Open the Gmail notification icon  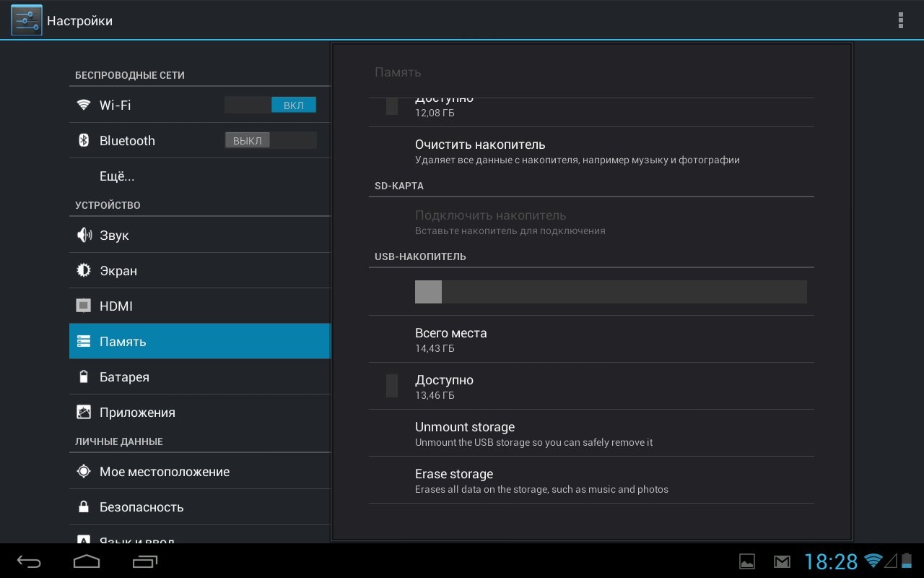782,561
